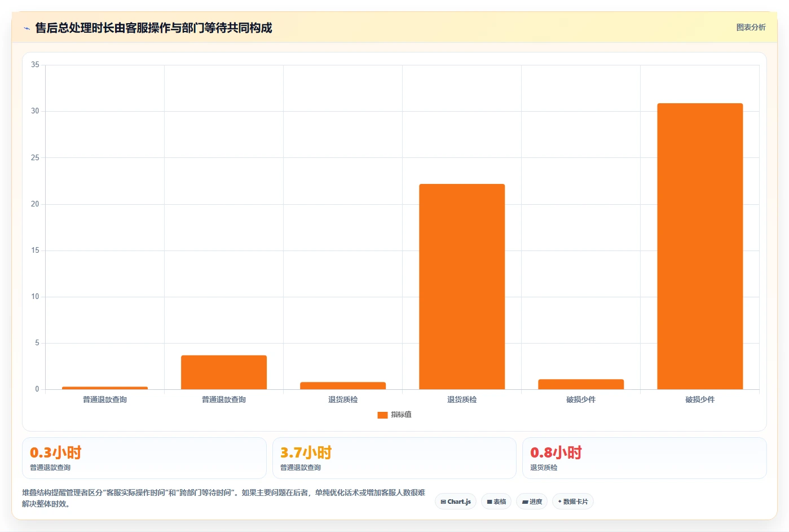Click the 图表分析 label in the header
The width and height of the screenshot is (789, 532).
pos(751,27)
